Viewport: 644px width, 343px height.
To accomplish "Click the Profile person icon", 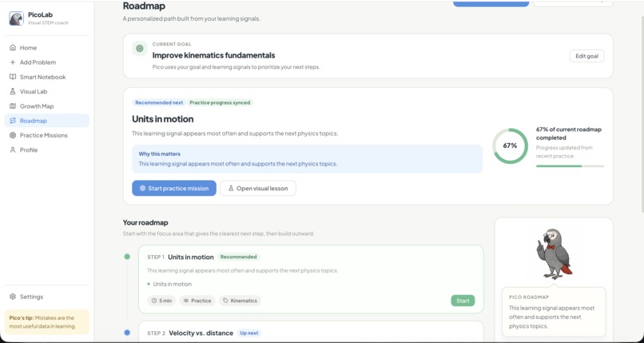I will [x=13, y=150].
